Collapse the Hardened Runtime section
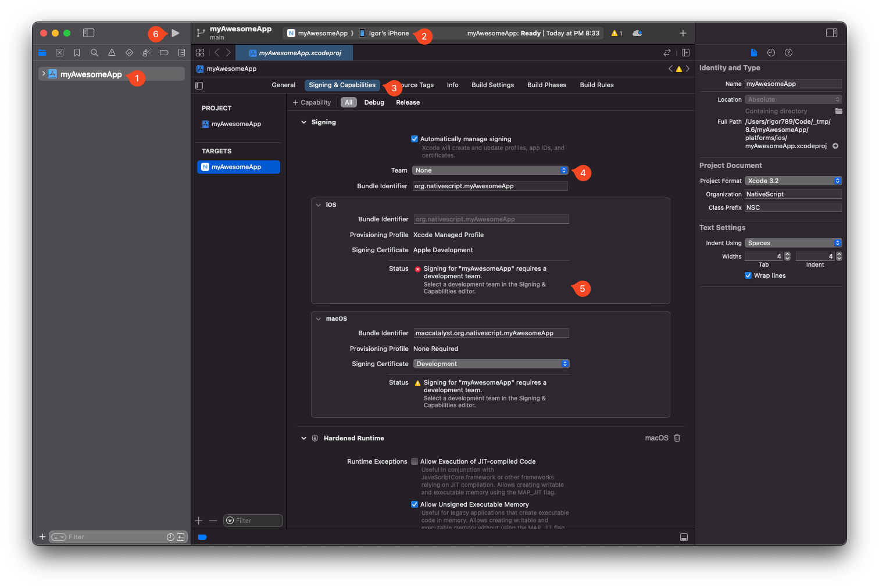 (303, 438)
